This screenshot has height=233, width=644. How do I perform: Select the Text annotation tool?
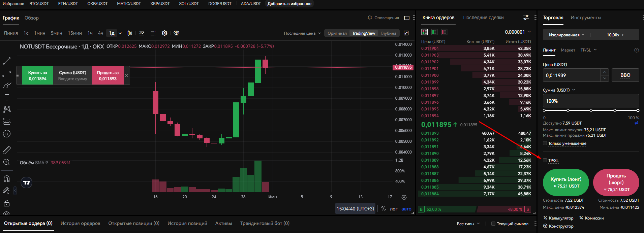(7, 98)
